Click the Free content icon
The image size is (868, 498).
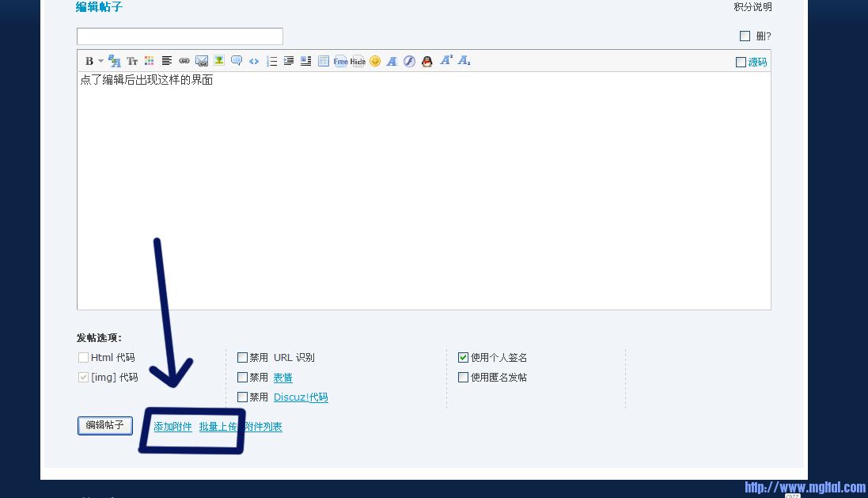coord(340,61)
